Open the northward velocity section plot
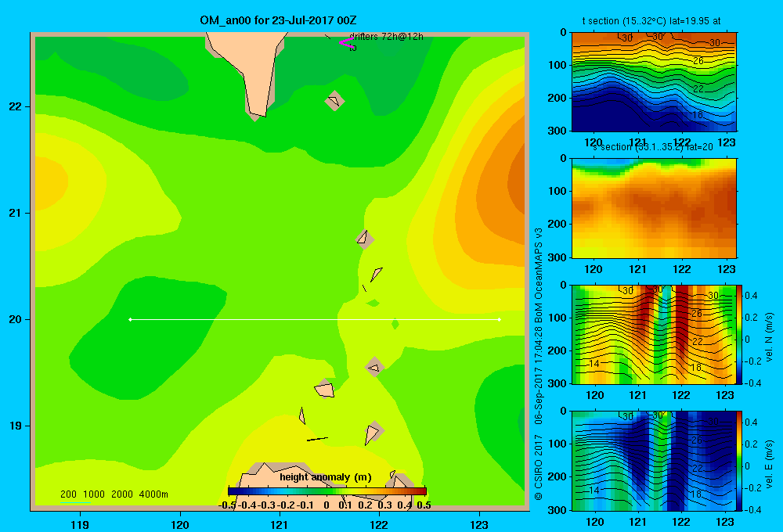 [x=654, y=334]
